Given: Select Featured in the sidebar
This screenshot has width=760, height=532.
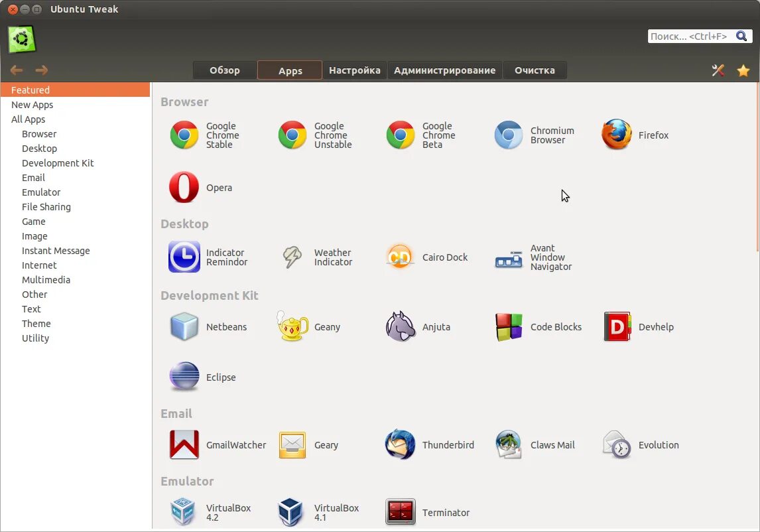Looking at the screenshot, I should (x=75, y=90).
